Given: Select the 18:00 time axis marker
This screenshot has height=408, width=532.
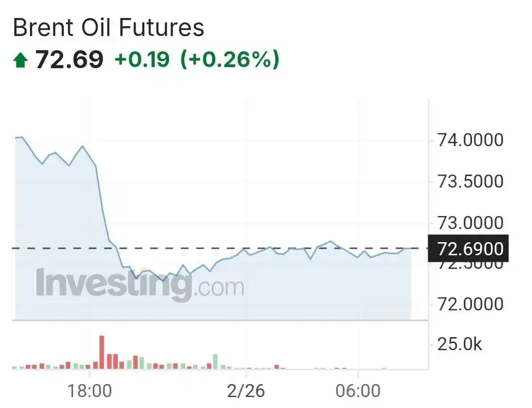Looking at the screenshot, I should pyautogui.click(x=89, y=391).
